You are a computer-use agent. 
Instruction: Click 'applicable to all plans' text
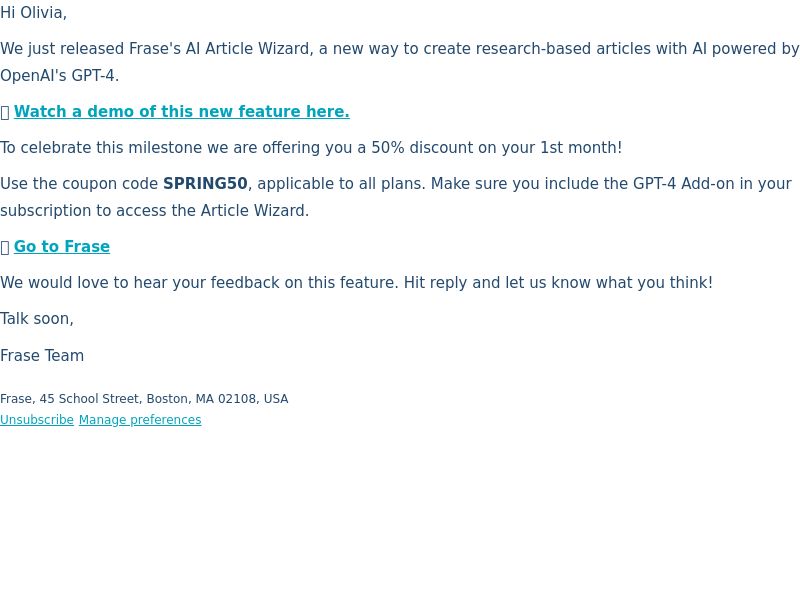(x=340, y=184)
